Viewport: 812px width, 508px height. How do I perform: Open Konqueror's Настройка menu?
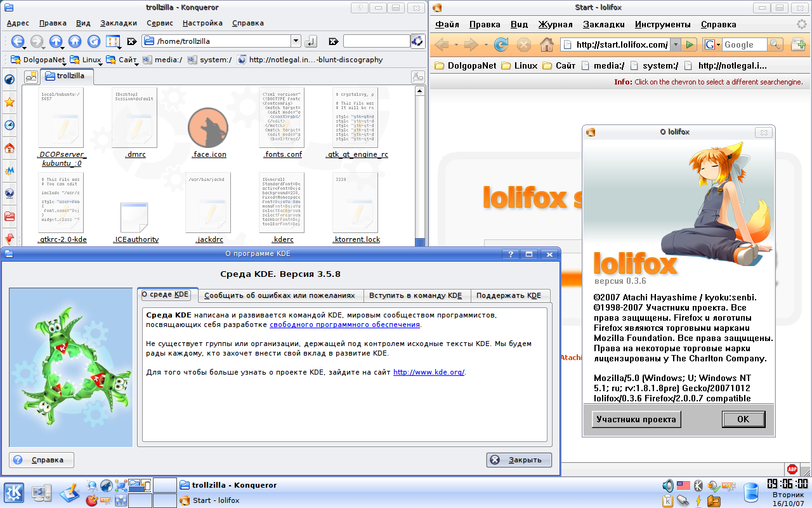tap(202, 23)
